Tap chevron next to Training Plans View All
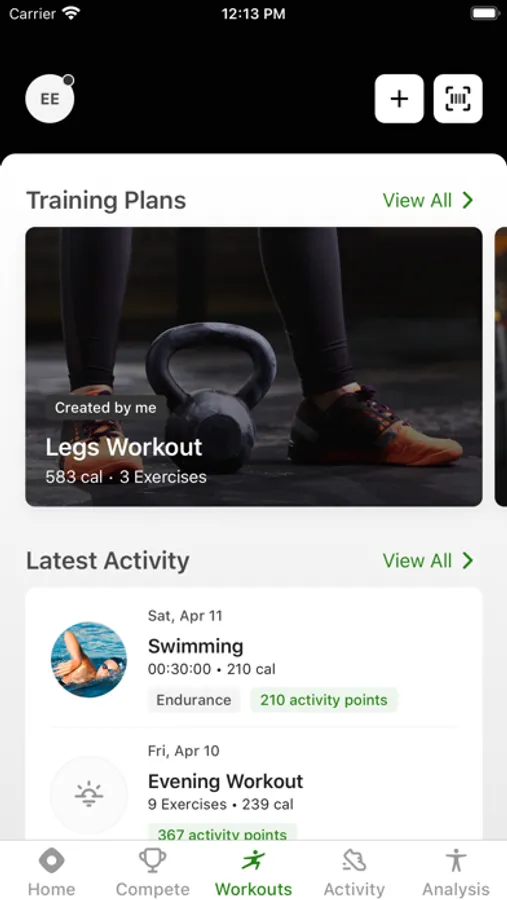 (x=468, y=200)
